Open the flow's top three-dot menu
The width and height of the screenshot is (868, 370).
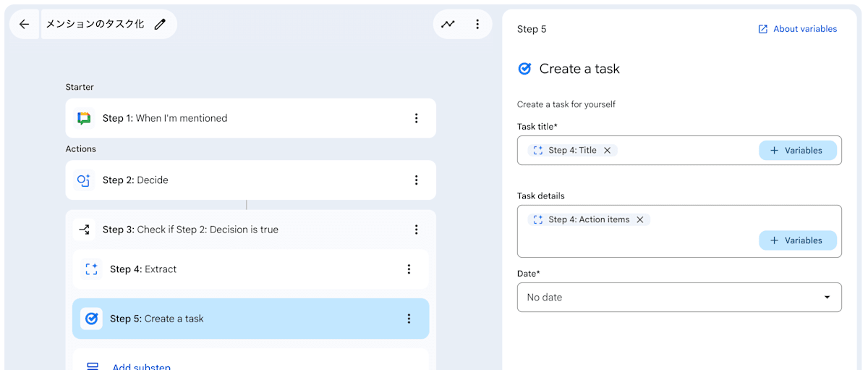[477, 24]
